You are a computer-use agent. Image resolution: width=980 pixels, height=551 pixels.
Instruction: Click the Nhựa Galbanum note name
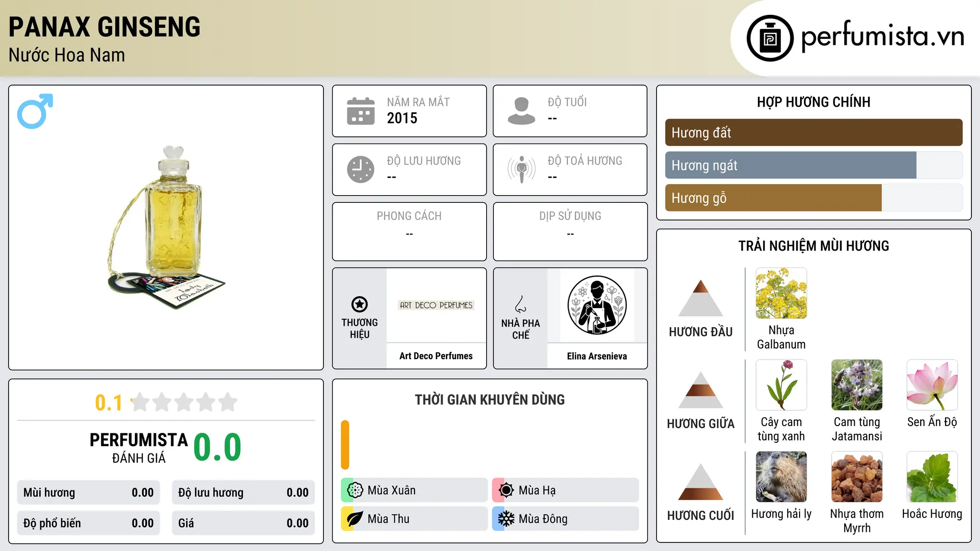click(781, 337)
